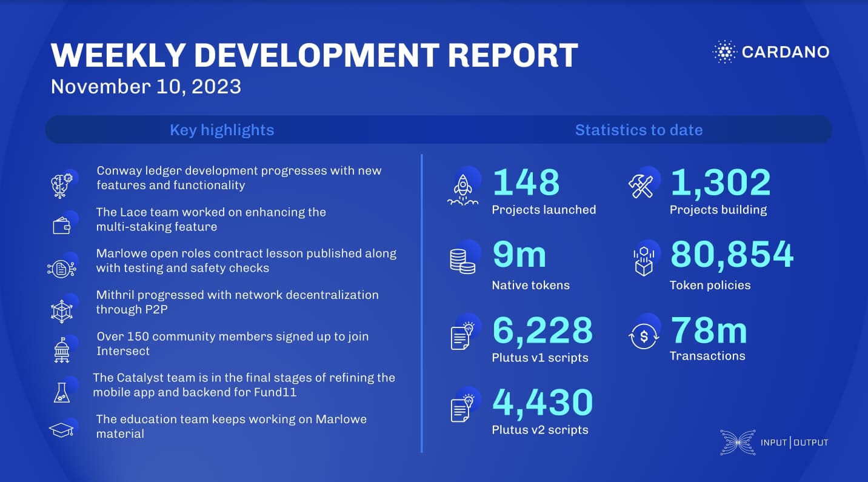This screenshot has width=868, height=482.
Task: Click the WEEKLY DEVELOPMENT REPORT title
Action: 315,55
